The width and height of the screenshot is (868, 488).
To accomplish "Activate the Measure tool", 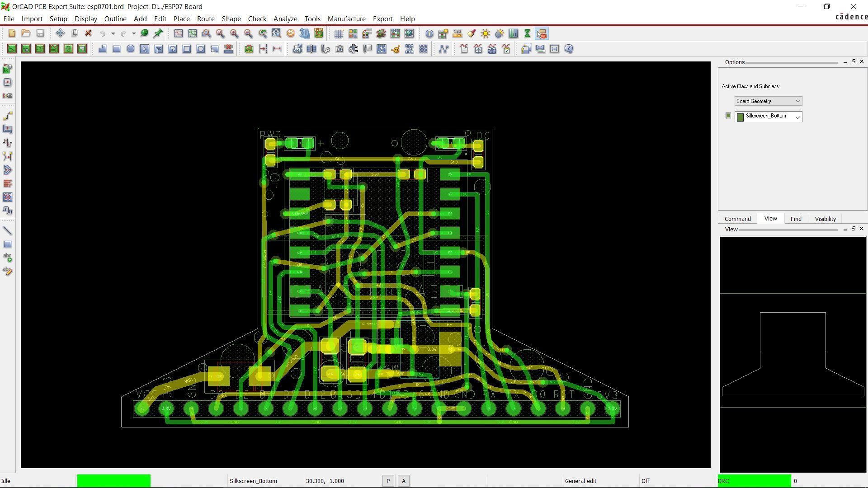I will 457,33.
